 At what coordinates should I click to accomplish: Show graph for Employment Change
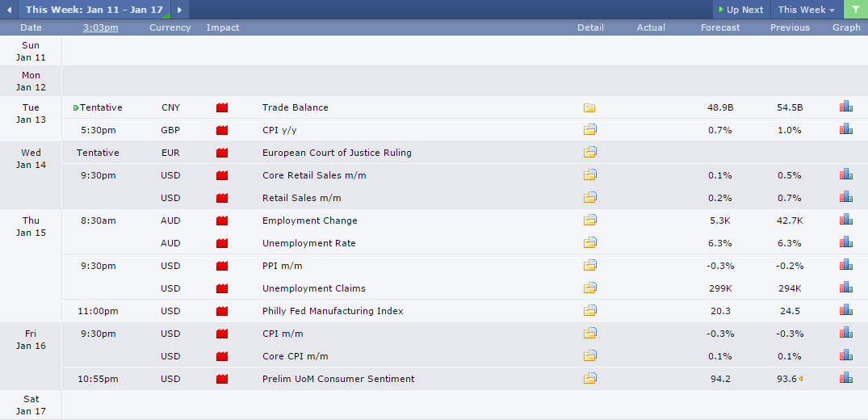point(845,220)
